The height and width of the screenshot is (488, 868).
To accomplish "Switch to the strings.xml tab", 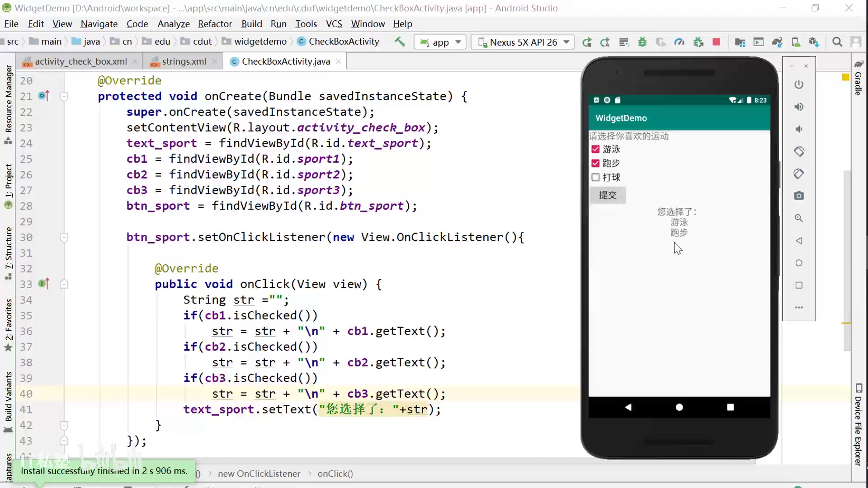I will tap(184, 61).
